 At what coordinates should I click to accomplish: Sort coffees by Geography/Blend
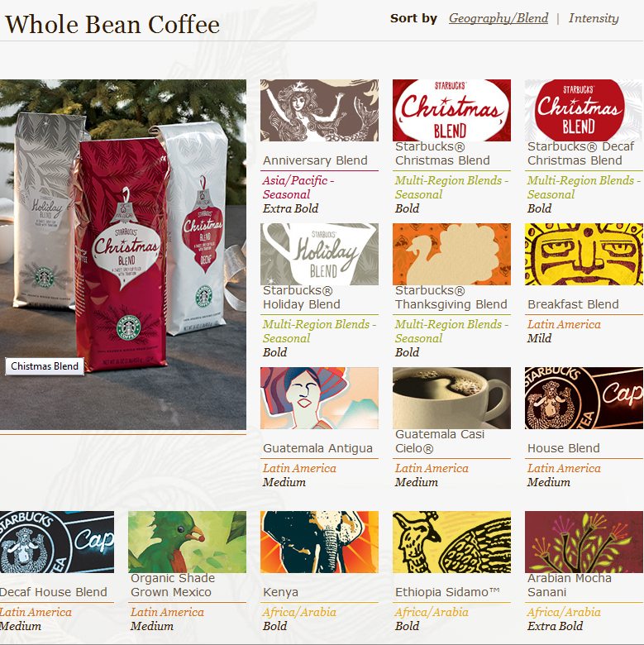499,18
